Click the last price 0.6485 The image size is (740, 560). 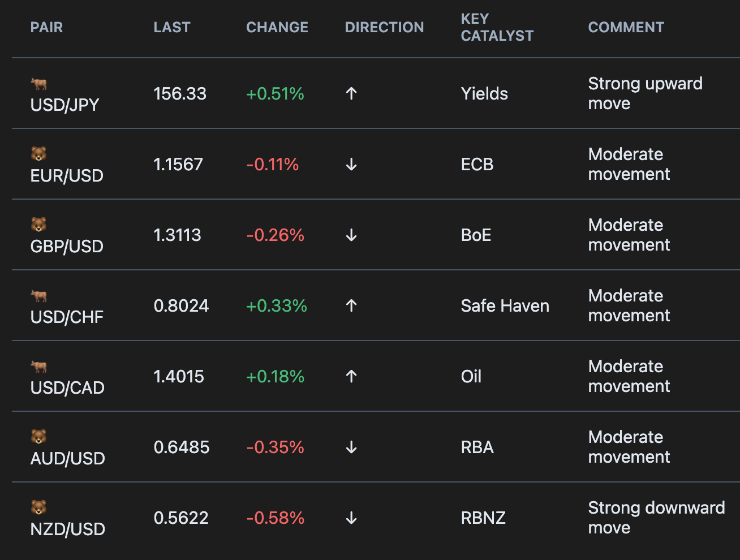click(182, 447)
